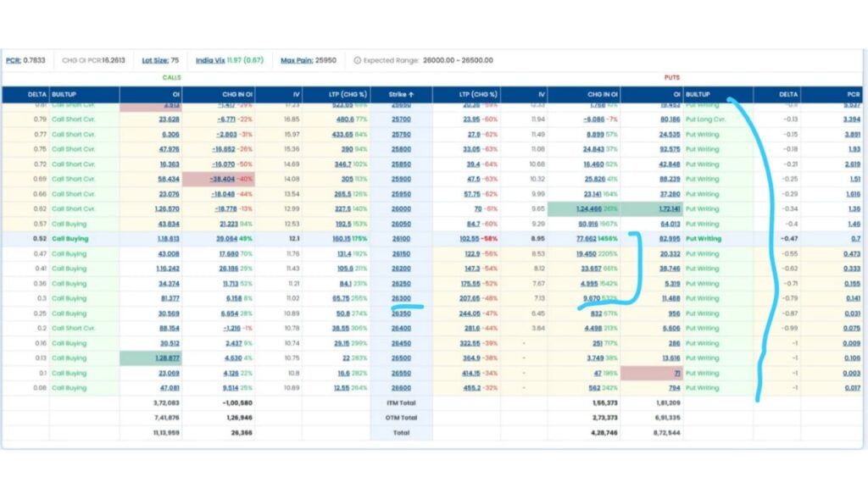Viewport: 868px width, 488px height.
Task: Click the puts BUILTUP column header
Action: coord(698,94)
